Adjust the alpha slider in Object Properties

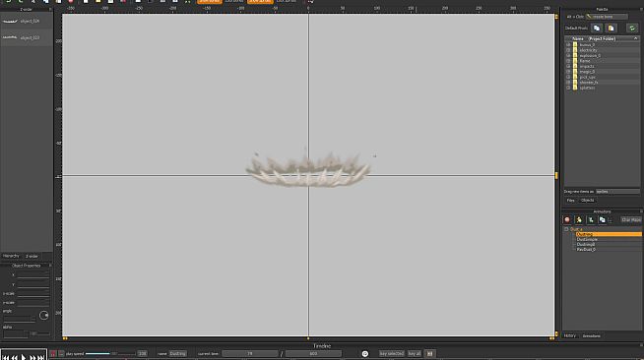[x=40, y=333]
